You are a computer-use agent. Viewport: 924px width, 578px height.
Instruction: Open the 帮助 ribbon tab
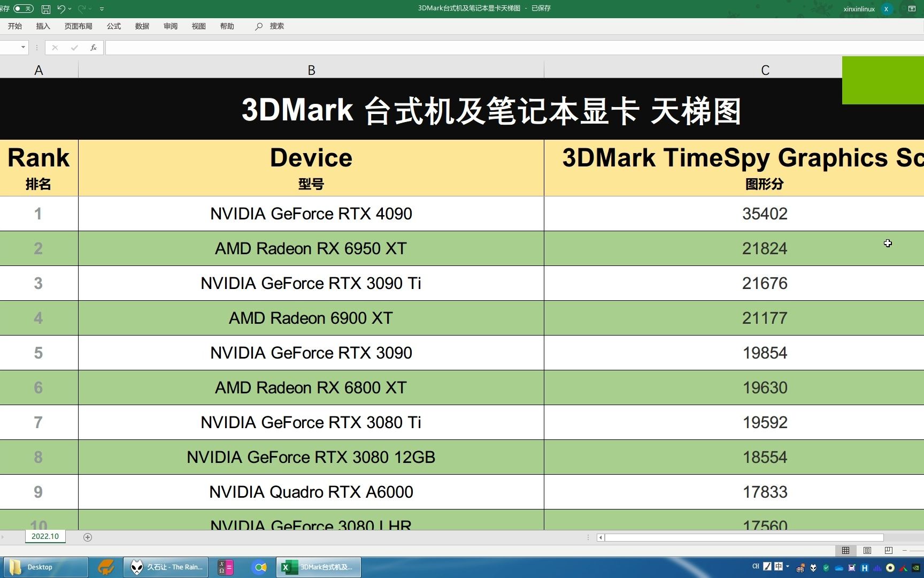pos(227,26)
